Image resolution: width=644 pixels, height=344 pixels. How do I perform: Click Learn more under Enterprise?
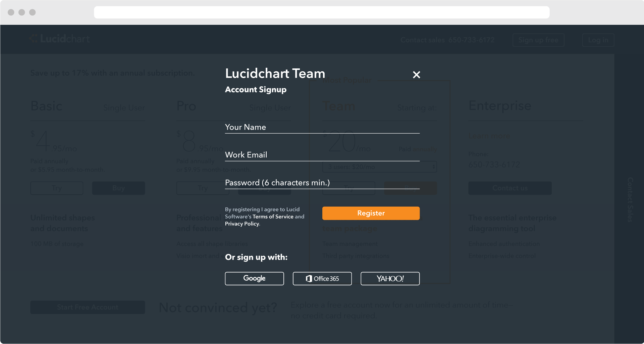tap(489, 136)
